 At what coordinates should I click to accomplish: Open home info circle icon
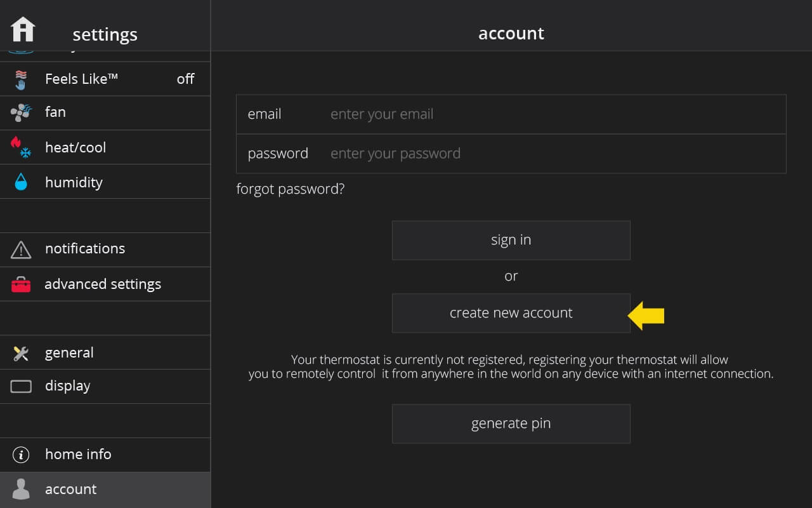pos(21,455)
